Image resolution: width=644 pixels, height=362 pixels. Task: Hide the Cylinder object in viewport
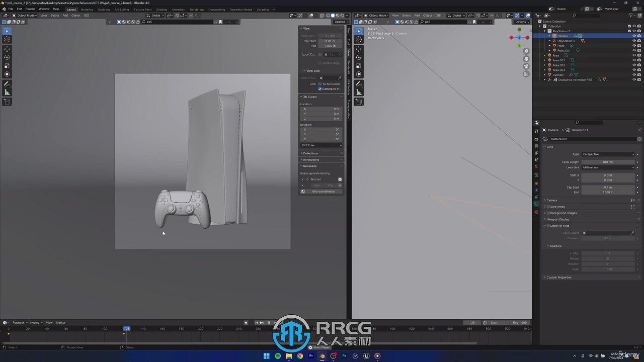click(x=634, y=75)
